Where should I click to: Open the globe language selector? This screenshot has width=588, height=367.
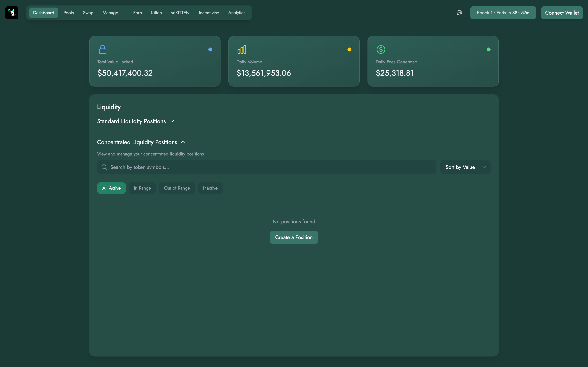pos(459,13)
